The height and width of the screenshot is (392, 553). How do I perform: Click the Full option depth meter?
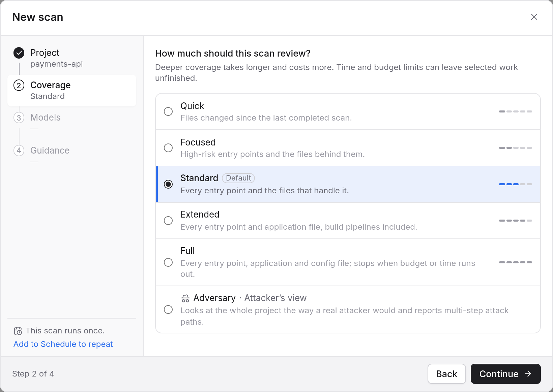[x=516, y=262]
